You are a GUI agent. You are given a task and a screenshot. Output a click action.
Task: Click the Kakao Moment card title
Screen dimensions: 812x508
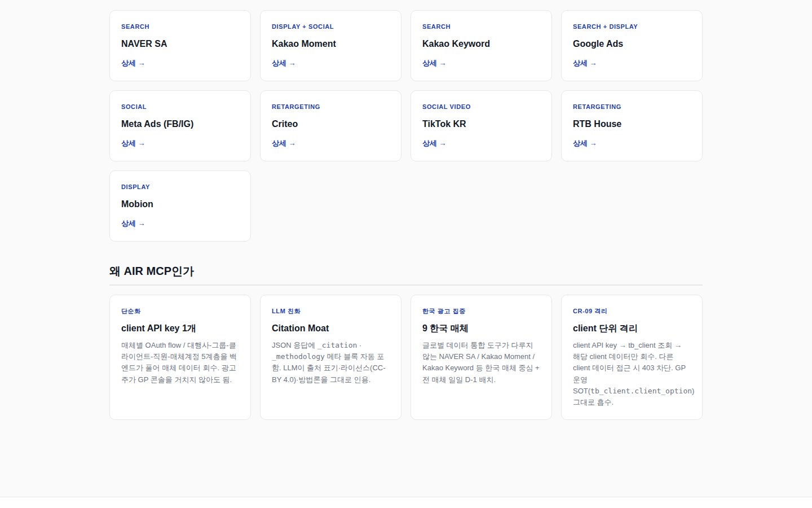tap(304, 43)
